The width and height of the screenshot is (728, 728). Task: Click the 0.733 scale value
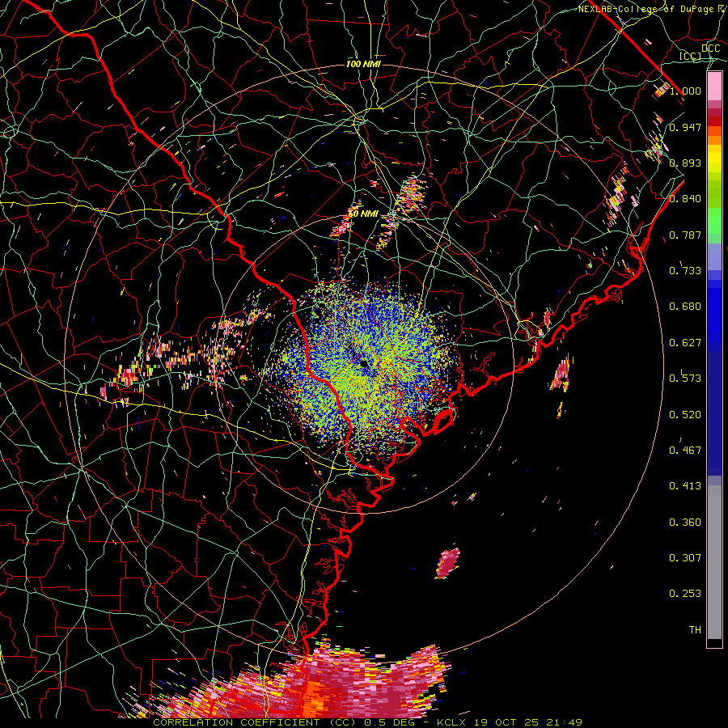[x=685, y=271]
